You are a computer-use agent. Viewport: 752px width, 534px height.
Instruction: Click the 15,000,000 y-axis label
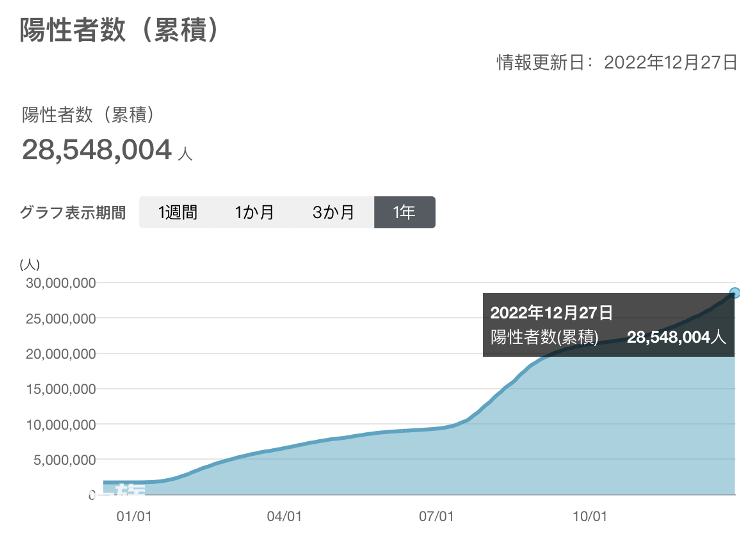tap(61, 389)
